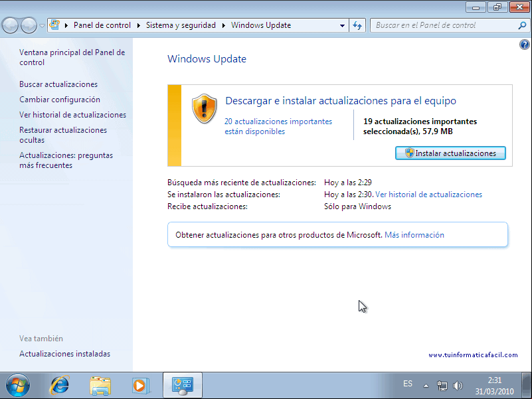
Task: Open Windows Explorer folder taskbar icon
Action: click(x=100, y=386)
